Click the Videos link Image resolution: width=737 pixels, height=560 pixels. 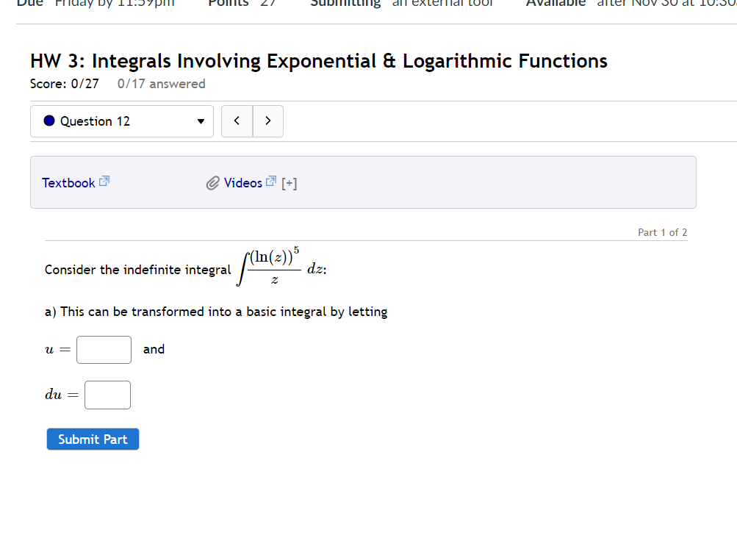point(243,182)
